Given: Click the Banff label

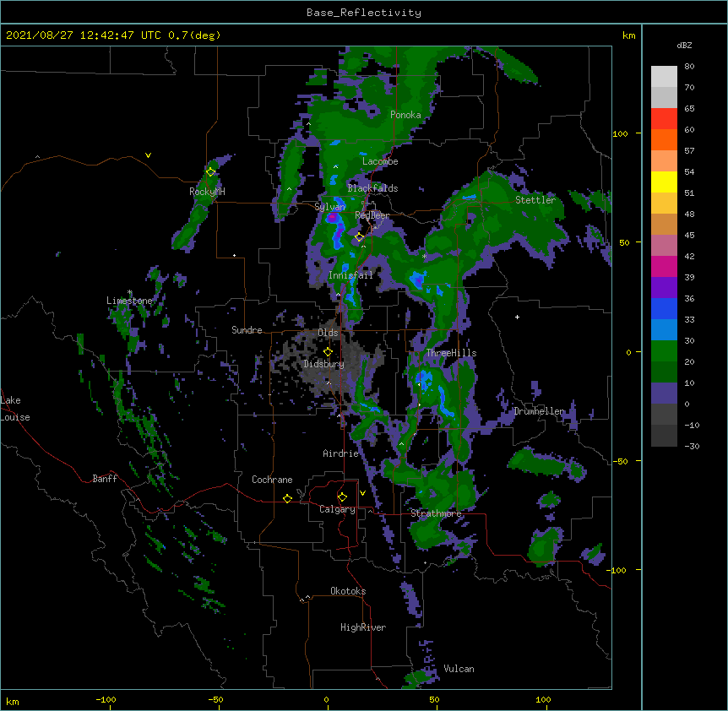Looking at the screenshot, I should 105,479.
